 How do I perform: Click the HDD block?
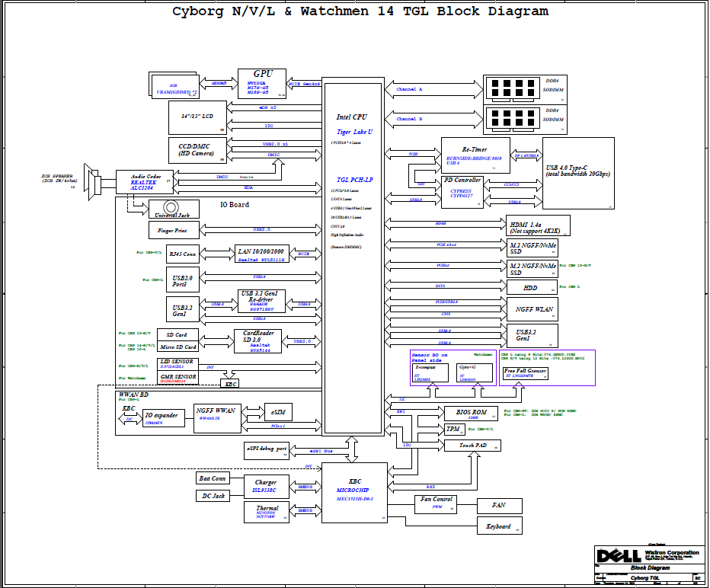[x=532, y=287]
